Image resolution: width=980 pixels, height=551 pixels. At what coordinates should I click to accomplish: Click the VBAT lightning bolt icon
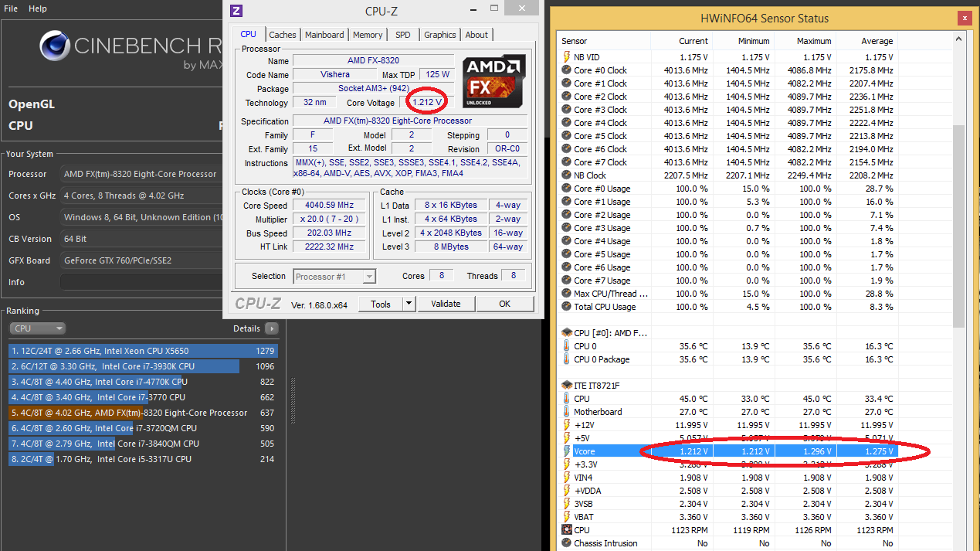(x=567, y=517)
